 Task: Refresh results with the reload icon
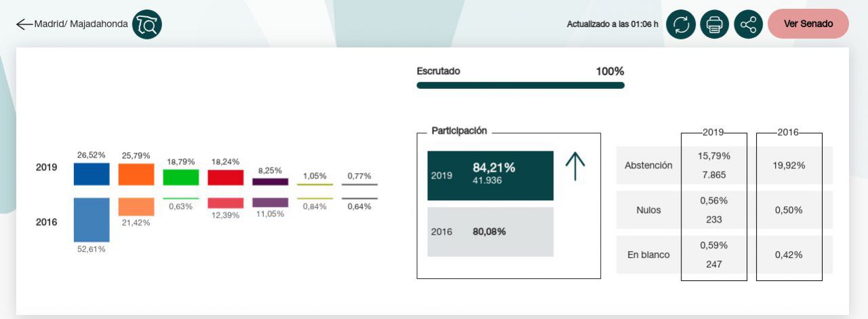tap(681, 24)
